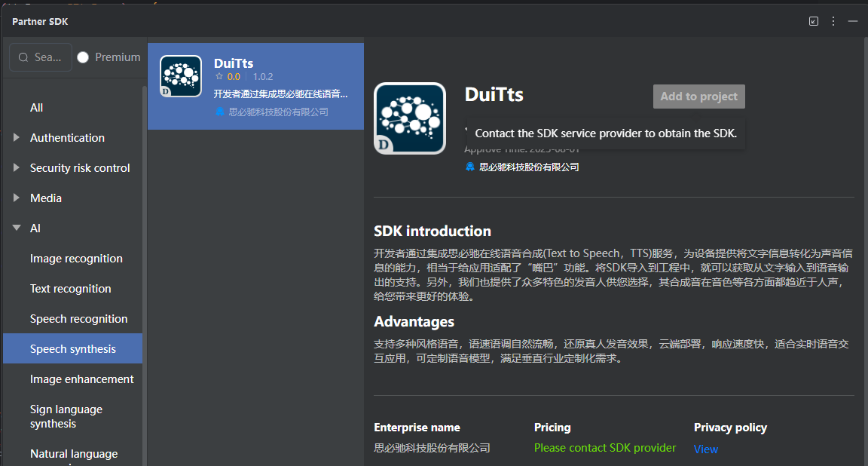
Task: Click the Enterprise name label
Action: pyautogui.click(x=417, y=428)
